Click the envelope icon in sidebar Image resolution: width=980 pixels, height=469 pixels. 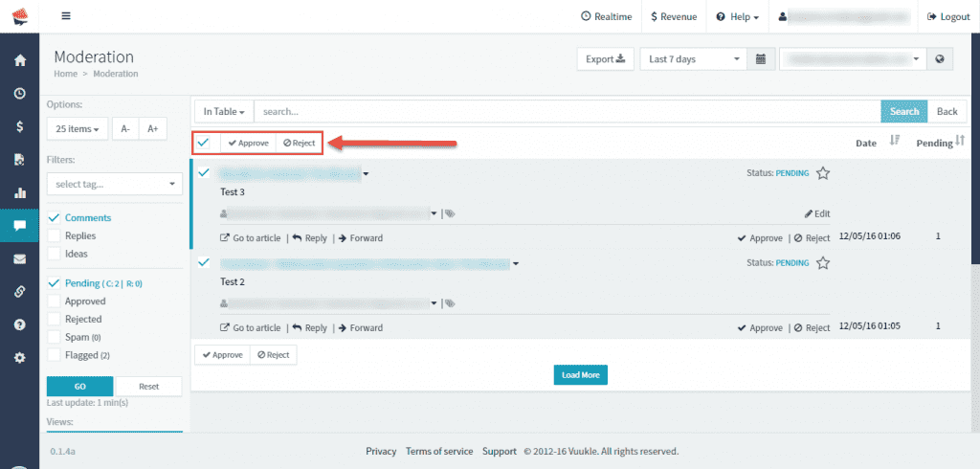(x=19, y=258)
